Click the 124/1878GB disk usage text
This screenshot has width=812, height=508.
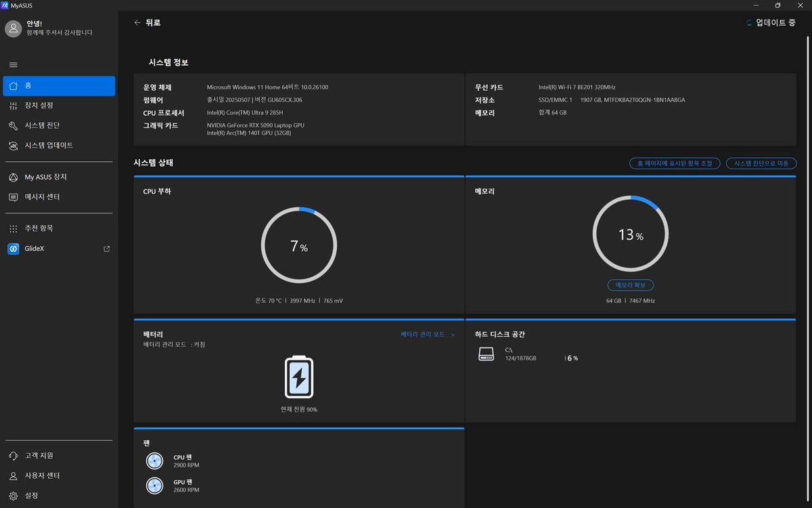tap(520, 358)
